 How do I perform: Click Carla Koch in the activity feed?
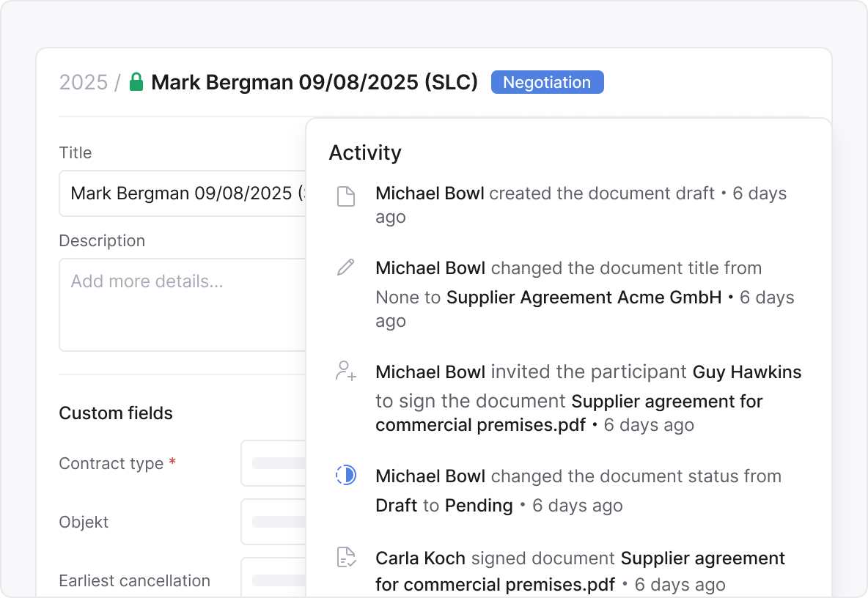[x=420, y=558]
